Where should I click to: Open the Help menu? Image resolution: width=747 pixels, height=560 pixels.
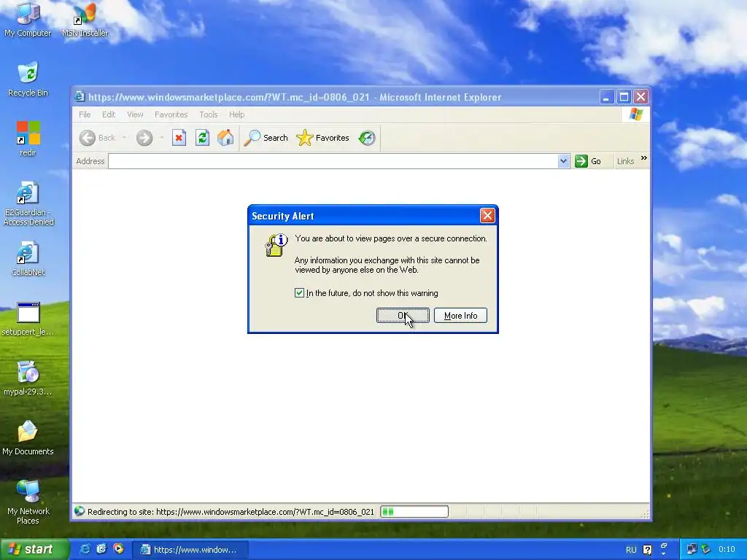pos(236,114)
